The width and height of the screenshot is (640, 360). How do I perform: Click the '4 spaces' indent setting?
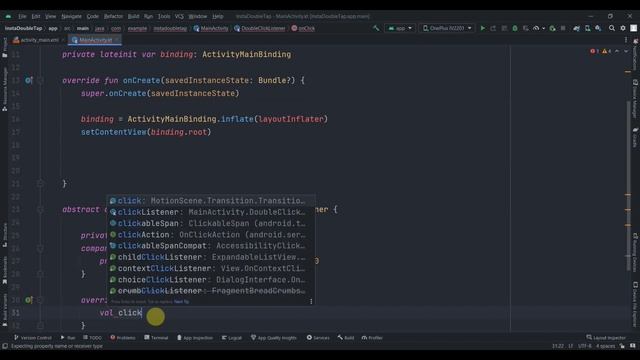(x=605, y=346)
